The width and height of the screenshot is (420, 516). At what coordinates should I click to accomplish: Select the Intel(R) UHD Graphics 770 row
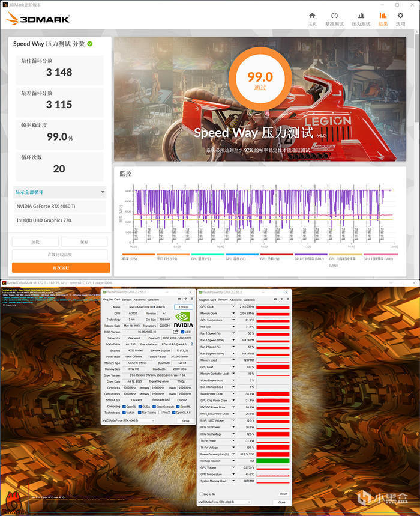[60, 220]
